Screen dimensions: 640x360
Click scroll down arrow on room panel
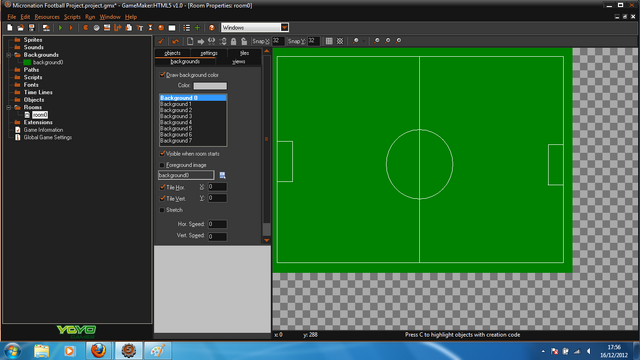267,240
